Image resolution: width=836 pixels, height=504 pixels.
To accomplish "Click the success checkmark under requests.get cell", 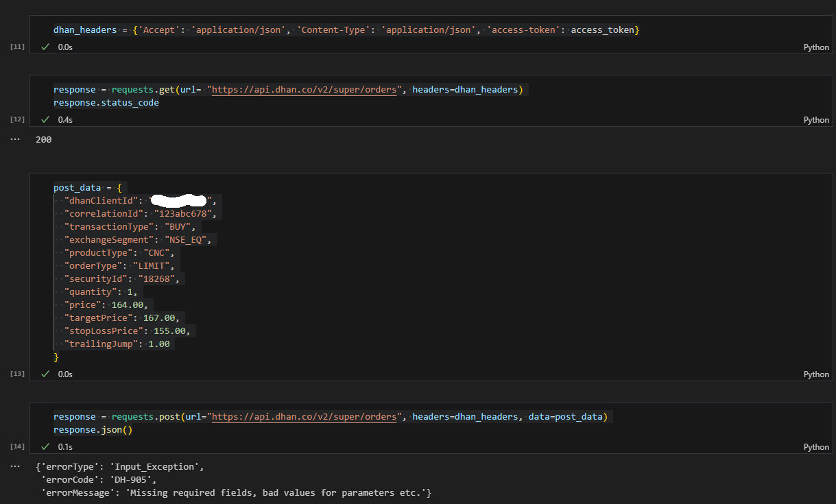I will tap(45, 120).
